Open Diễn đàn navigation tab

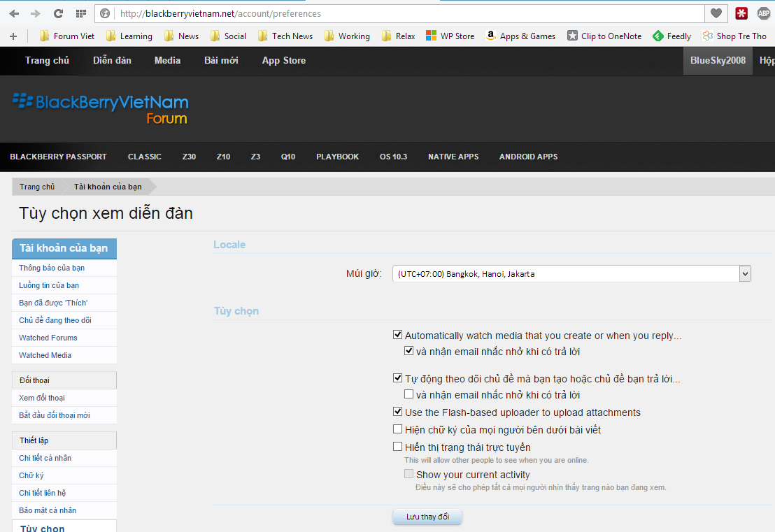tap(112, 60)
